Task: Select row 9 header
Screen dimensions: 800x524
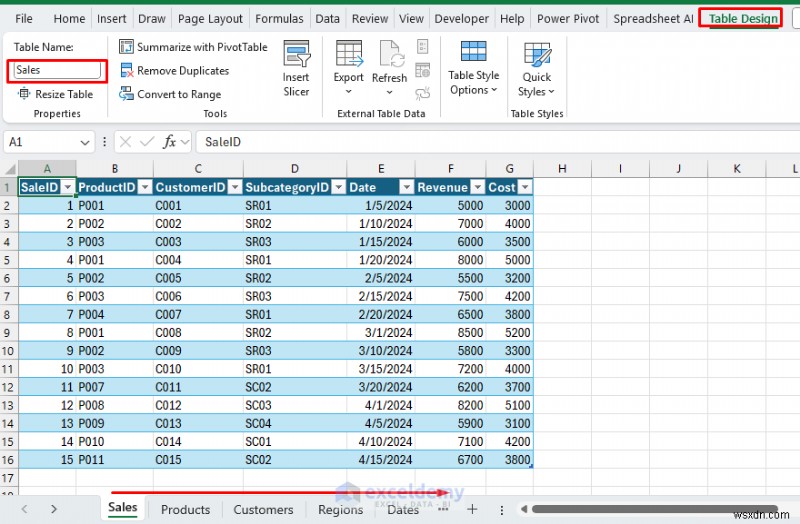Action: click(7, 333)
